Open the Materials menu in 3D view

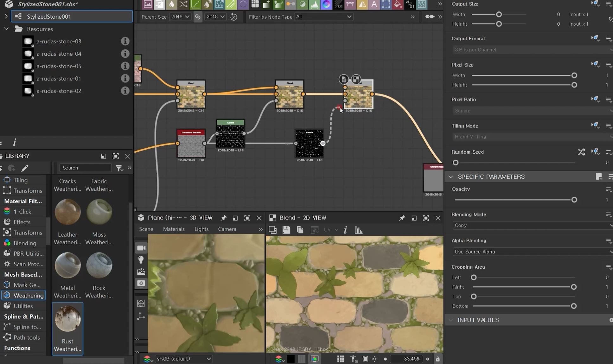[174, 229]
